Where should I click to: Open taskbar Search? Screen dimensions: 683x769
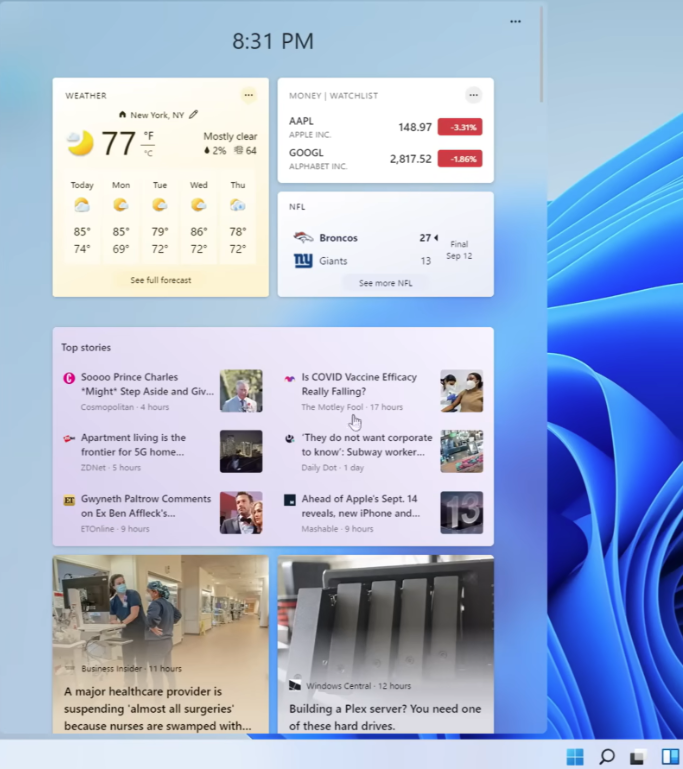pyautogui.click(x=607, y=756)
